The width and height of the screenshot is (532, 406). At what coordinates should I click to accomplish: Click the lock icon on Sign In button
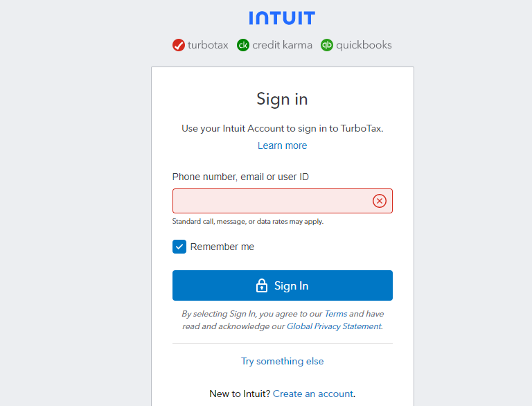262,285
